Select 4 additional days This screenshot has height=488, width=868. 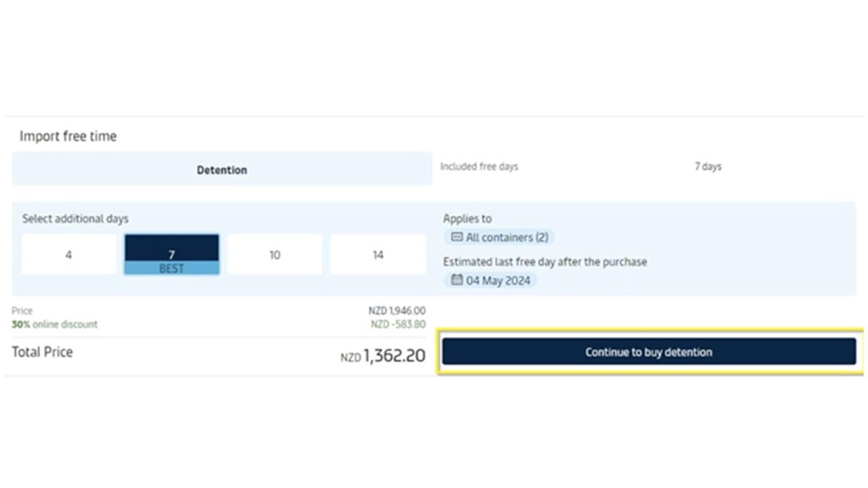pyautogui.click(x=68, y=255)
